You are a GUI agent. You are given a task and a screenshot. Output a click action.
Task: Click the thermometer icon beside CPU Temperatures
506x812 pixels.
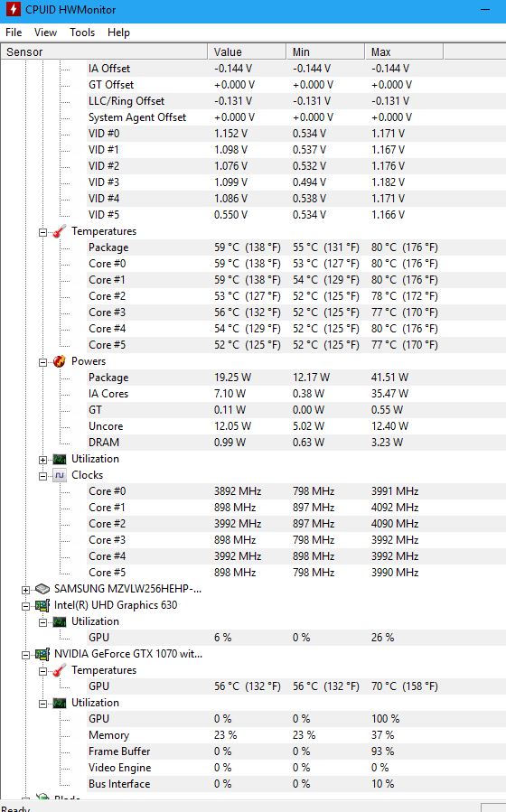pos(60,231)
